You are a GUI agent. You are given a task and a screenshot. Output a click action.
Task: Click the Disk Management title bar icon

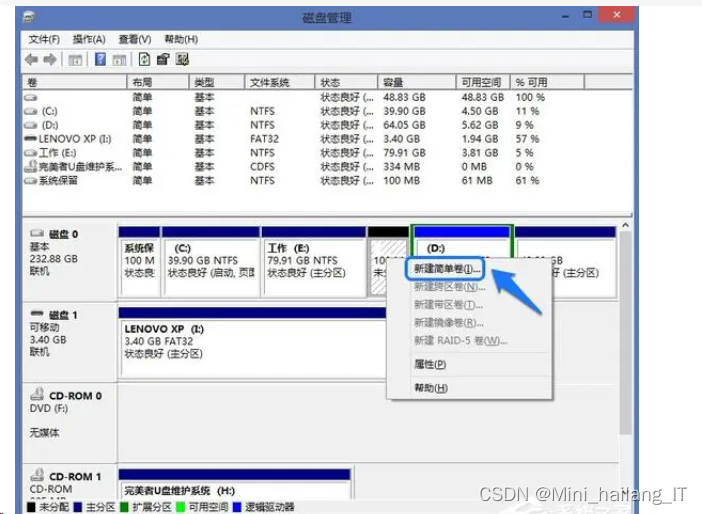pos(29,17)
